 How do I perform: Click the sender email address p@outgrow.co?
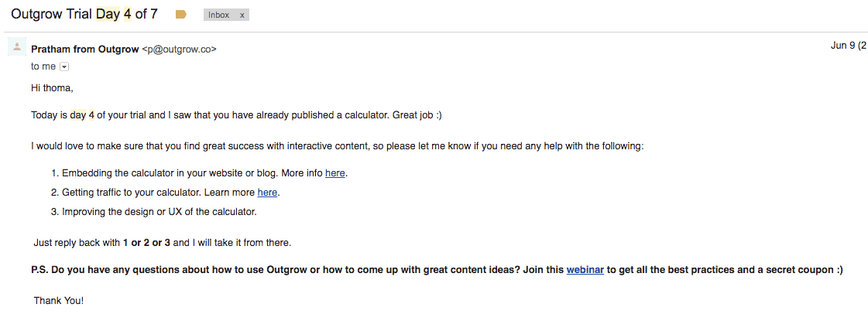[x=179, y=50]
